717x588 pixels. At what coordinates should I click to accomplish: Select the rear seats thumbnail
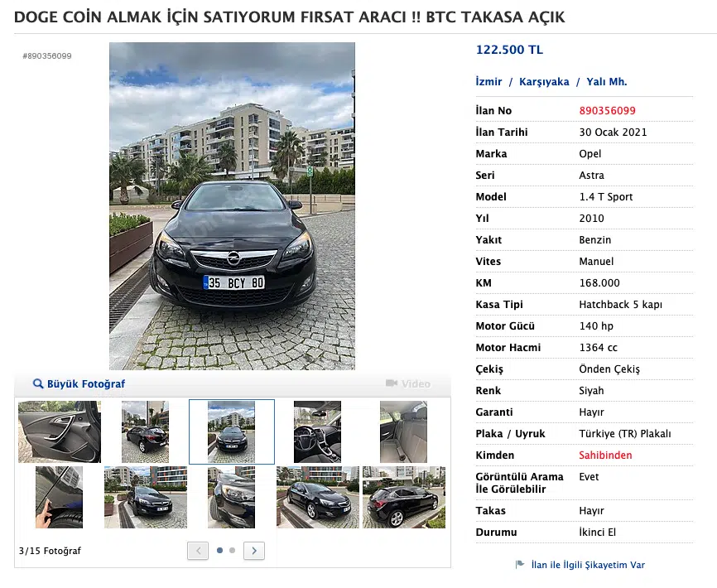[x=403, y=431]
